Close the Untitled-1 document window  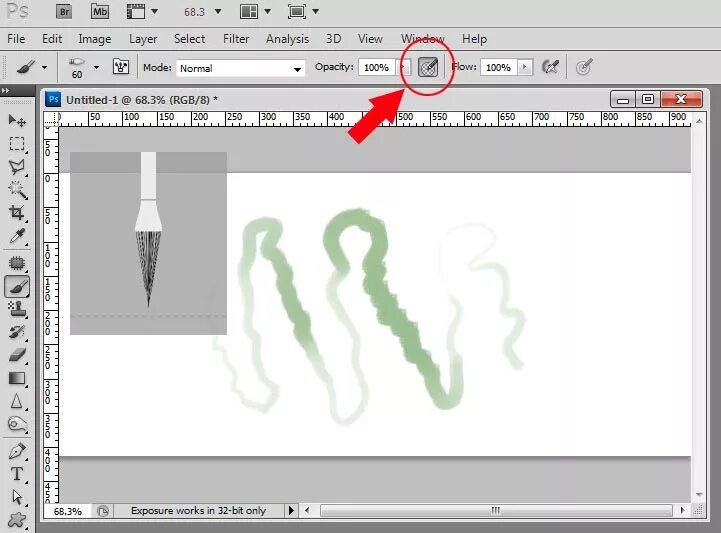pyautogui.click(x=681, y=99)
